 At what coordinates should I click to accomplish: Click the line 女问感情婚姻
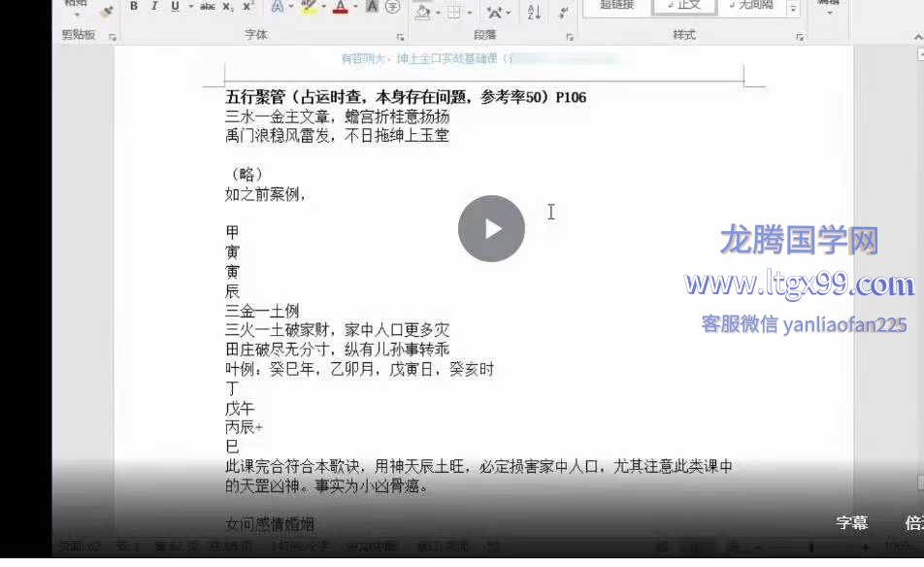[x=269, y=523]
